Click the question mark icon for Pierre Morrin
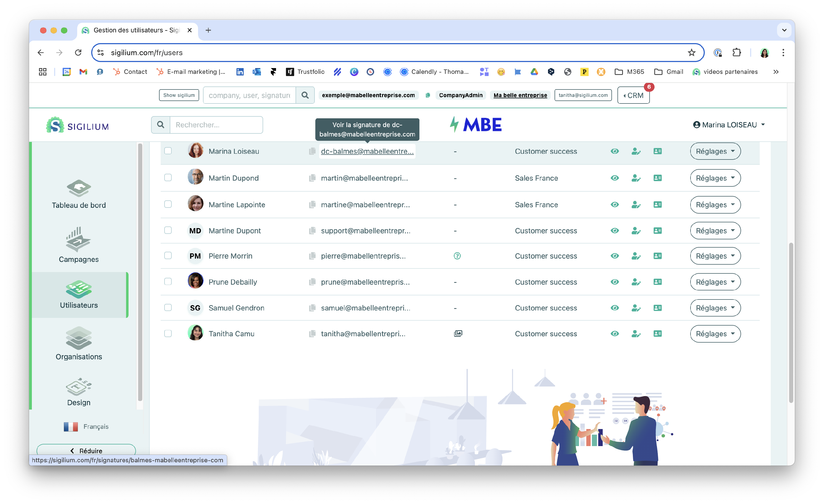 pos(457,256)
